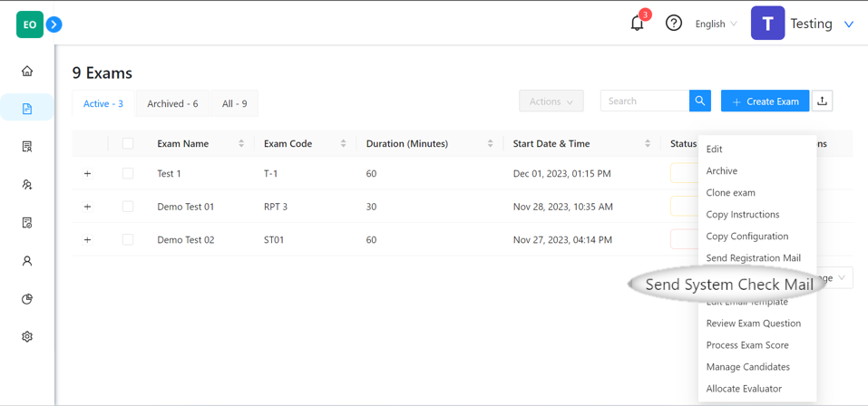Click the date Dec 01, 2023, 01:15 PM
Viewport: 868px width, 406px height.
point(561,174)
